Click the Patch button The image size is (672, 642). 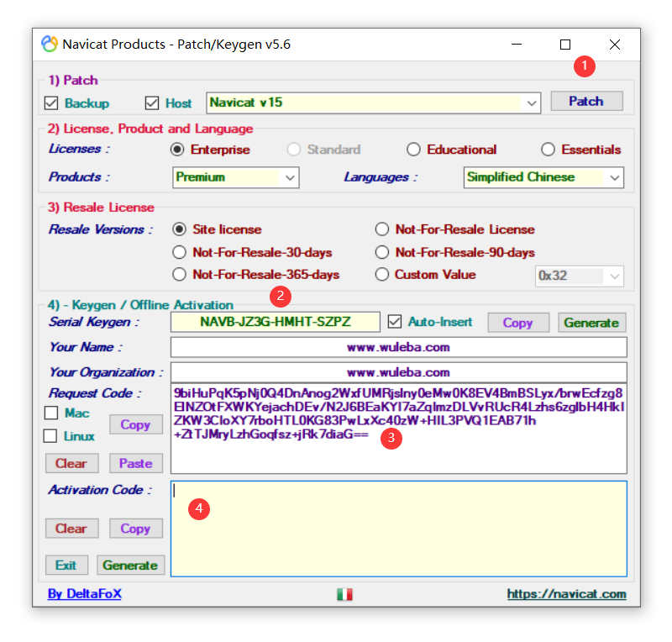point(586,101)
